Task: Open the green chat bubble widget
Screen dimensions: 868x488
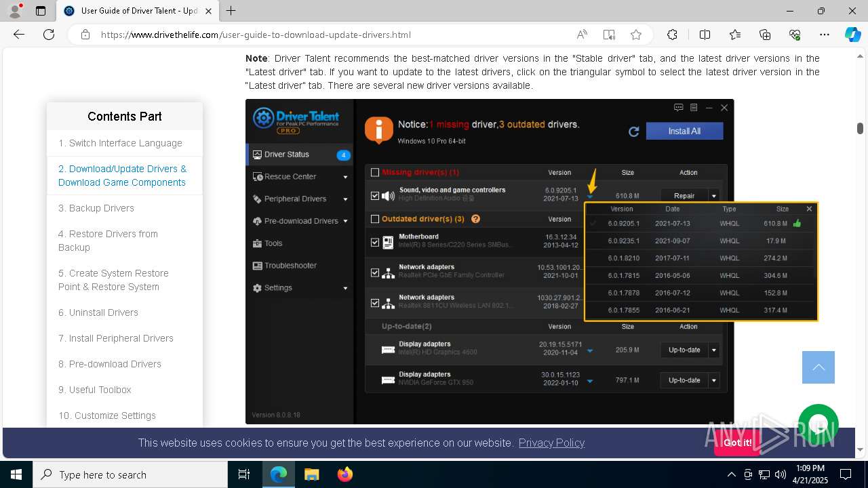Action: pos(818,424)
